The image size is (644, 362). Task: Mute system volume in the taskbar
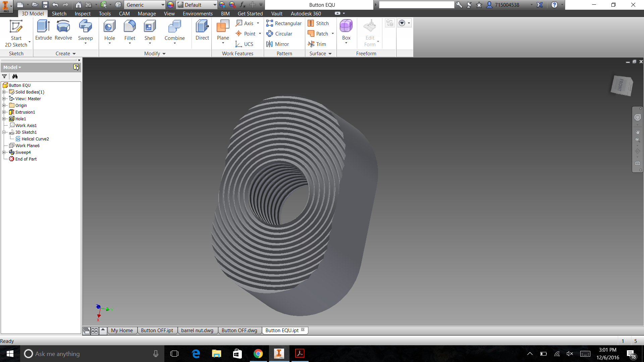click(x=570, y=354)
